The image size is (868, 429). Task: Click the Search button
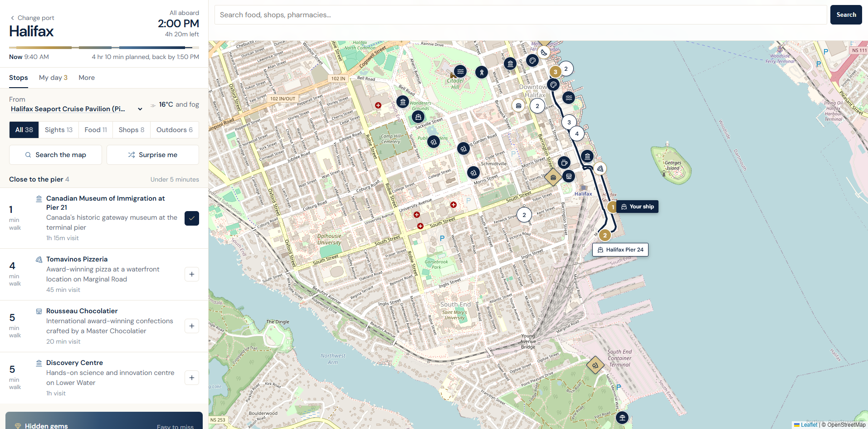[846, 15]
